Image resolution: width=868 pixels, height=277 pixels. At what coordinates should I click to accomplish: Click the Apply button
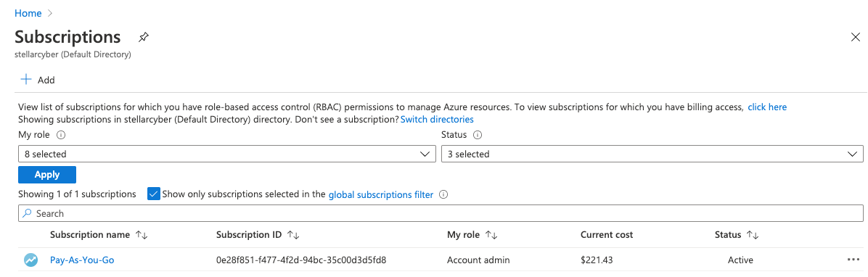(x=47, y=175)
